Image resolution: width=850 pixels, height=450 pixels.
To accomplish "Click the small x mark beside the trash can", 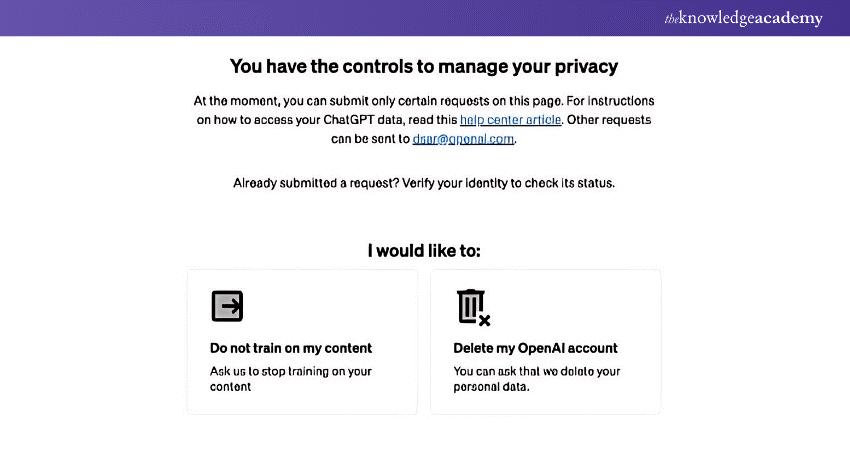I will (x=484, y=320).
